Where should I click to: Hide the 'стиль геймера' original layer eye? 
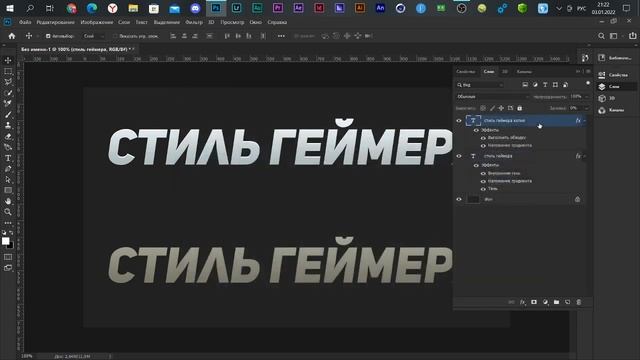click(x=459, y=156)
